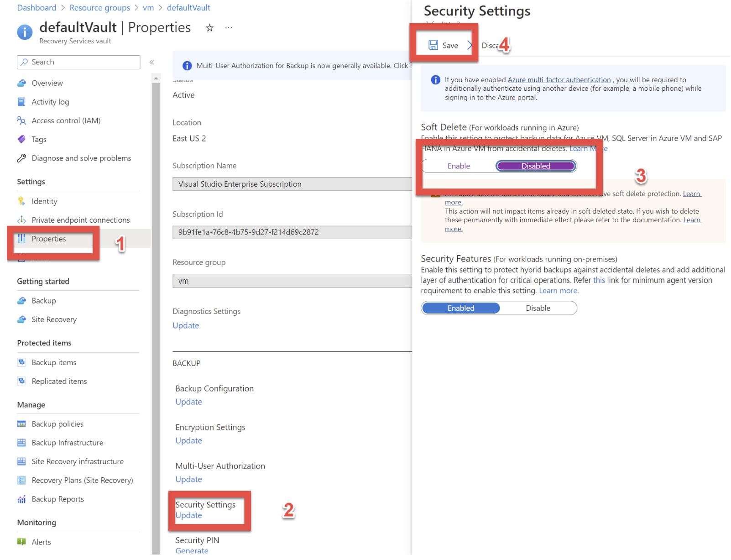The image size is (731, 560).
Task: Click the Backup Reports chart icon
Action: 21,499
